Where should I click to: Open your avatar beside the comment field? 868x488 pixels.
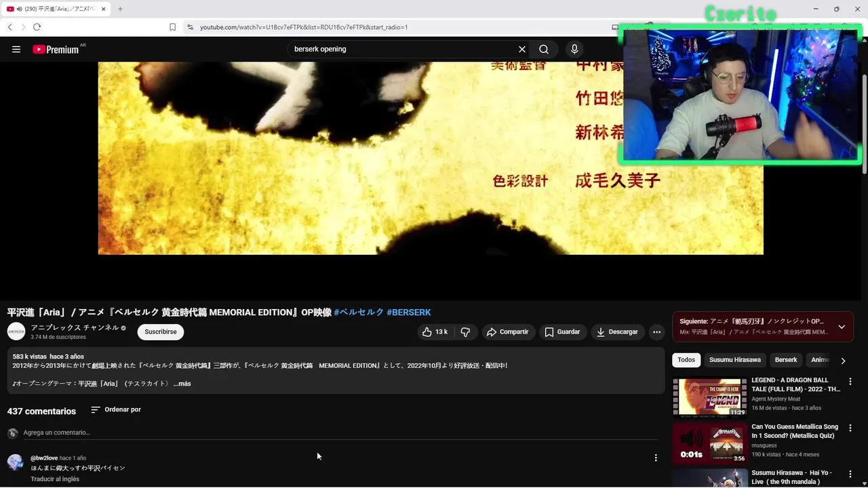(12, 433)
